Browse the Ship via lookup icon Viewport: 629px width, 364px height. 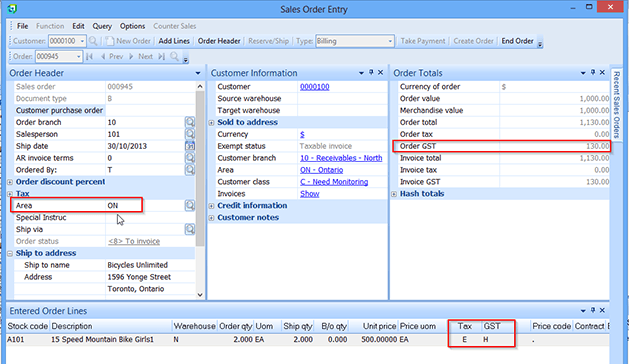tap(190, 230)
